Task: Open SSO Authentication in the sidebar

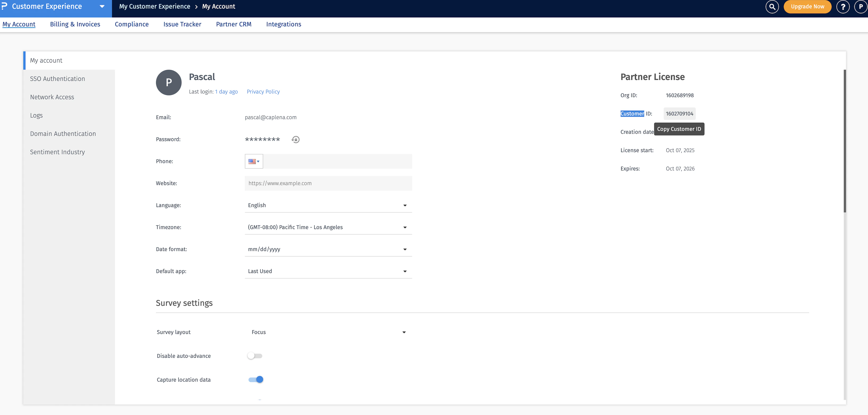Action: pyautogui.click(x=69, y=79)
